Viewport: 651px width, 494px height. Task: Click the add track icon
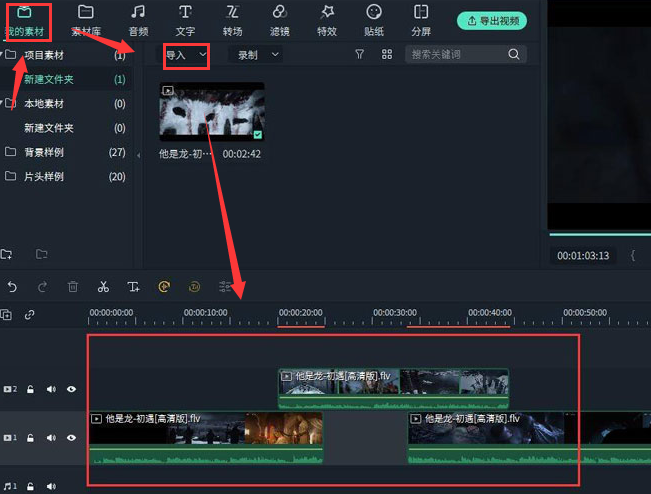click(7, 315)
